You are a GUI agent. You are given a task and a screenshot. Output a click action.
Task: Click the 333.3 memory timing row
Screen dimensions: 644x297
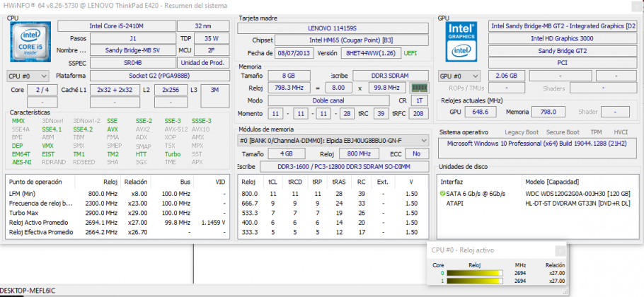[x=333, y=232]
